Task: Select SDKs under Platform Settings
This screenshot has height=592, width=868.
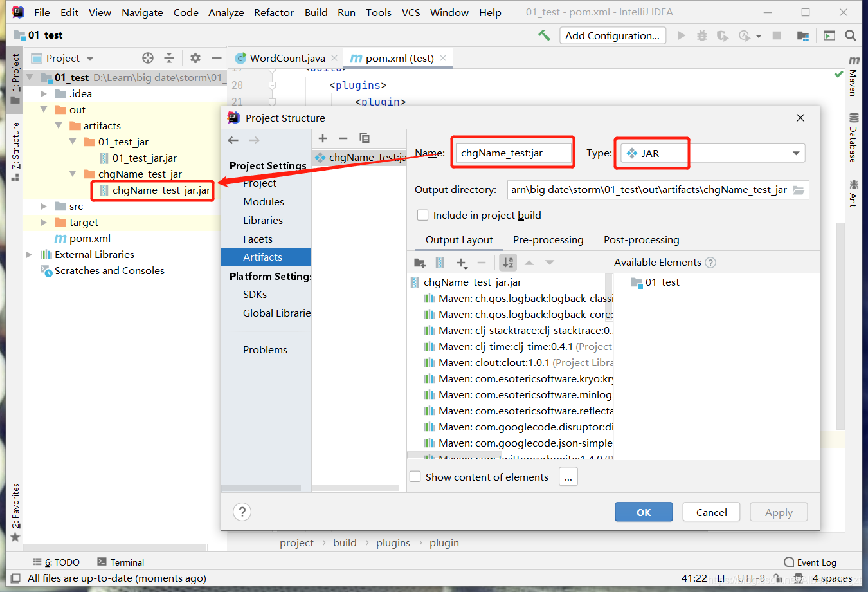Action: coord(255,294)
